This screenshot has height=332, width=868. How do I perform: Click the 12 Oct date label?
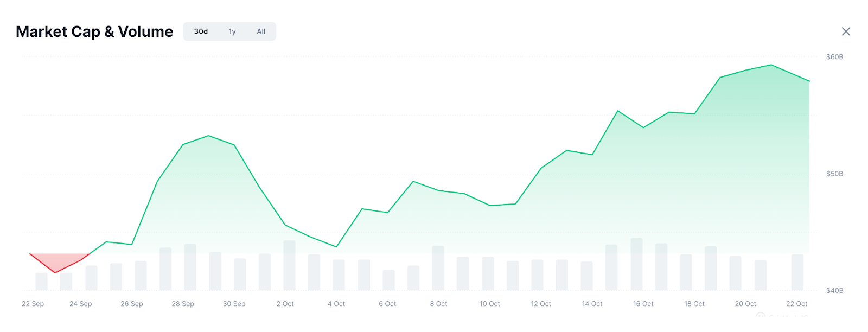pyautogui.click(x=541, y=304)
